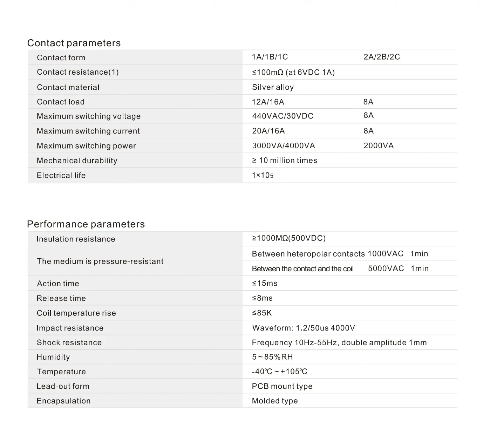Click the '12A/16A' contact load value
Screen dimensions: 504x442
[x=268, y=102]
